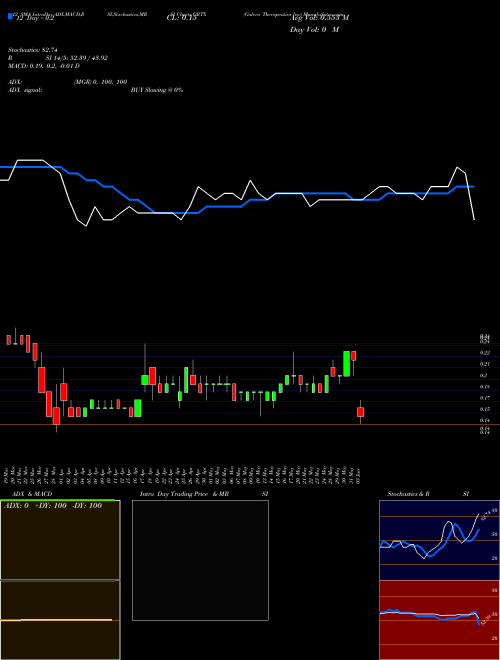Select the '(MGR) 0, 100, 100' ADX values

(101, 82)
